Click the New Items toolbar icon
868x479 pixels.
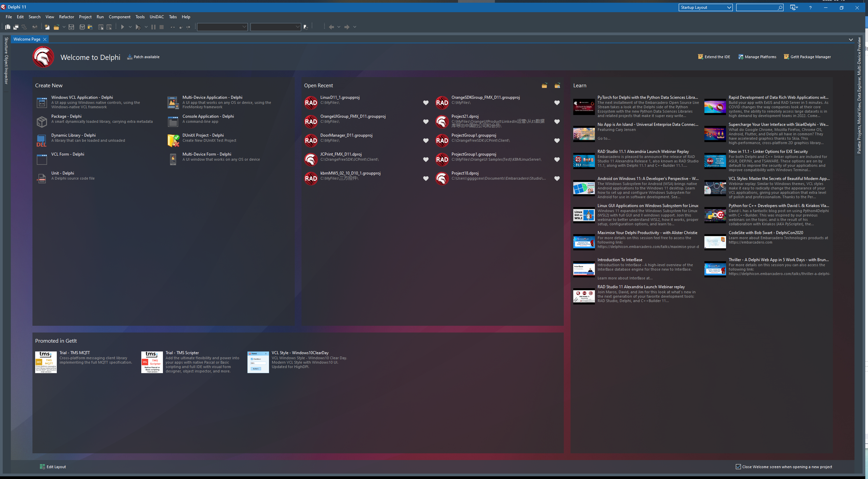click(x=47, y=27)
